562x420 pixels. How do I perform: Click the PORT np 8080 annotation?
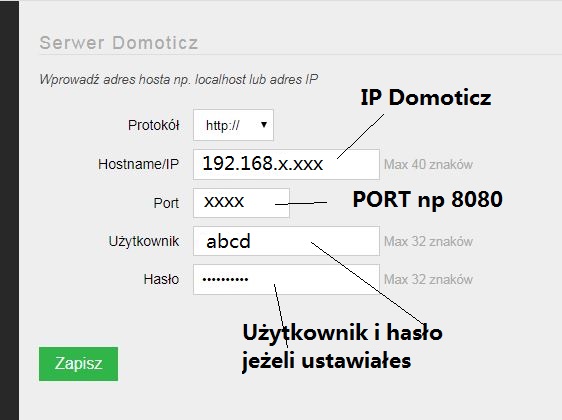[428, 200]
